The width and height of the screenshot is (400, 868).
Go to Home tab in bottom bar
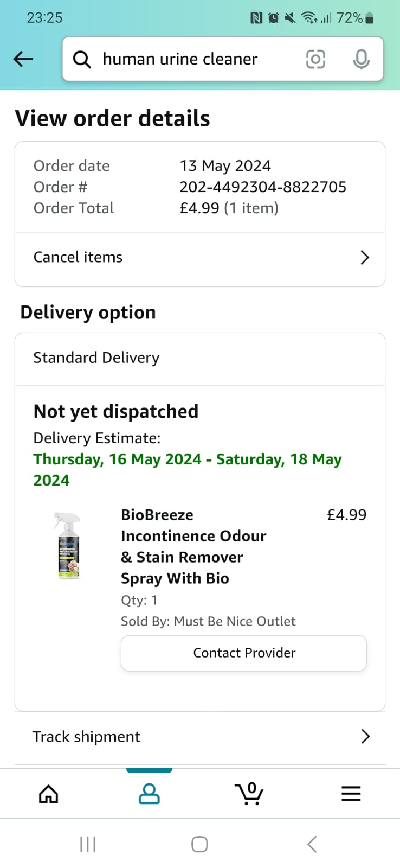point(49,794)
